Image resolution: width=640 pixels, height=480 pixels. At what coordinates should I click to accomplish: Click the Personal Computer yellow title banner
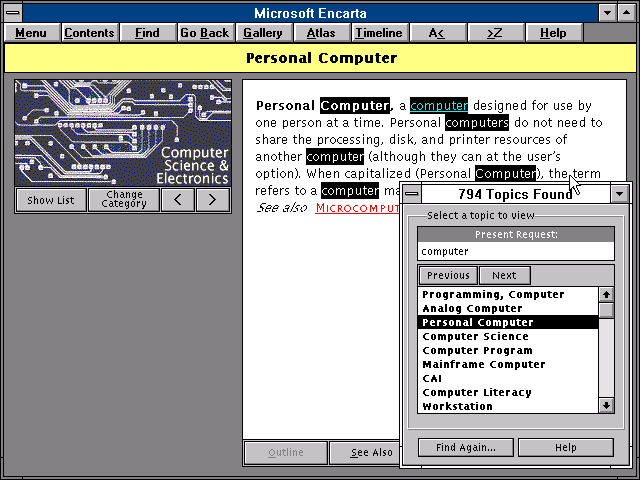tap(320, 58)
